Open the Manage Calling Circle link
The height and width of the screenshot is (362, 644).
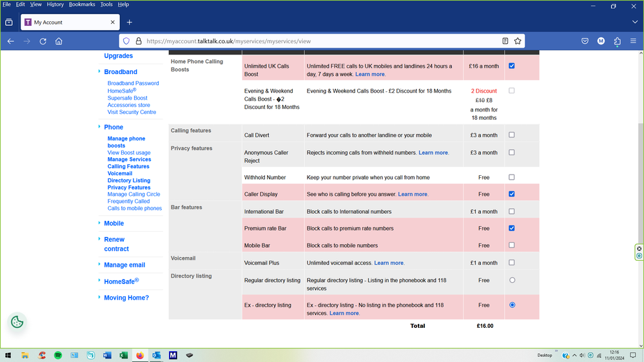click(134, 194)
